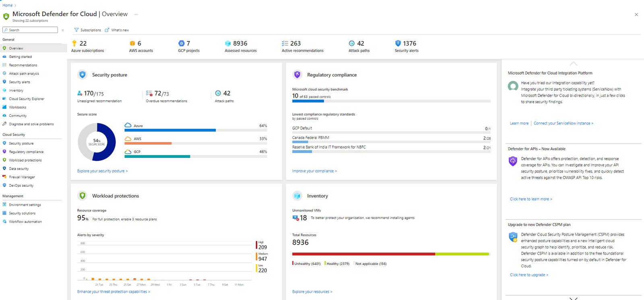Click the Attack paths icon in summary bar
Screen dimensions: 644x300
[x=352, y=43]
